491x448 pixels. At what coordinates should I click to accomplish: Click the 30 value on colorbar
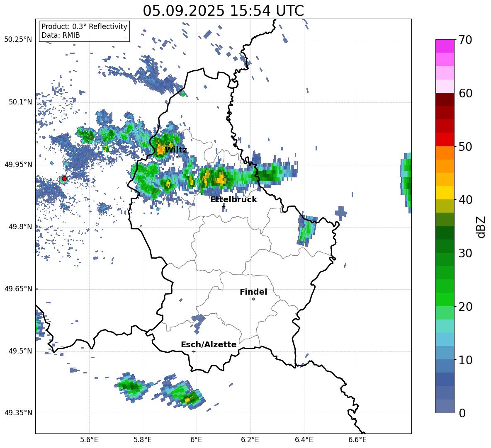click(x=465, y=253)
